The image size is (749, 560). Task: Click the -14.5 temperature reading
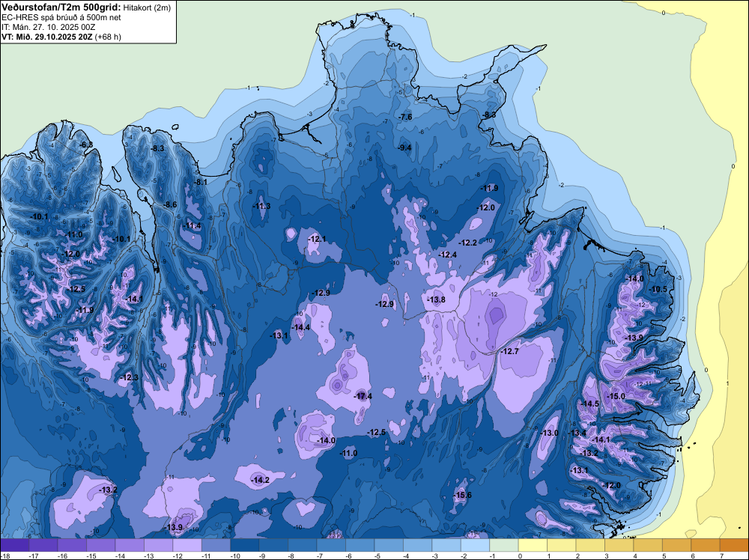coord(589,404)
